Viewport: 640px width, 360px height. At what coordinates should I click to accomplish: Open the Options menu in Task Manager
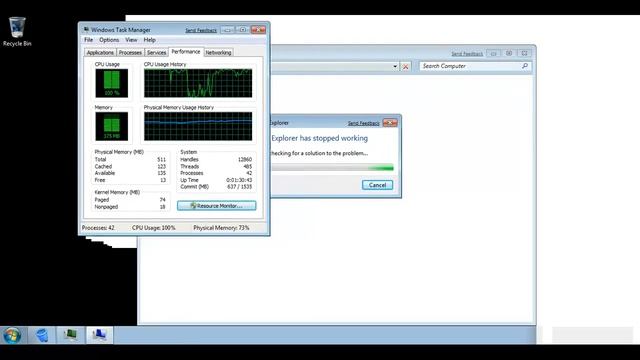(x=109, y=40)
